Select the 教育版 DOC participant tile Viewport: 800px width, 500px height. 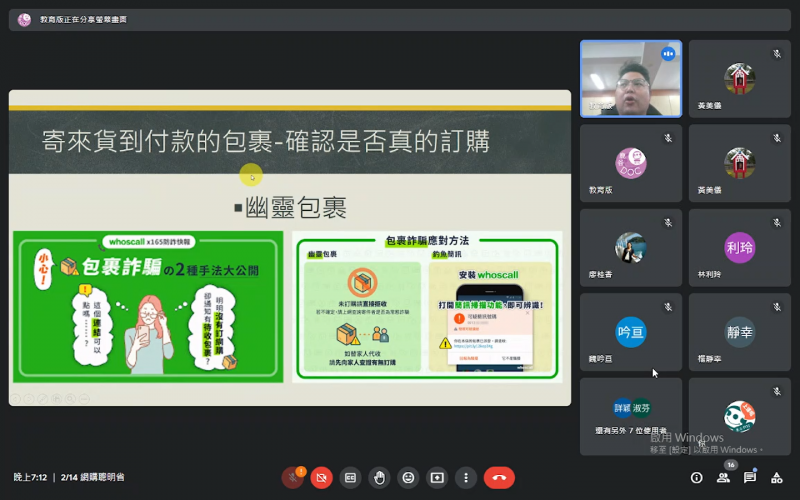click(x=631, y=163)
